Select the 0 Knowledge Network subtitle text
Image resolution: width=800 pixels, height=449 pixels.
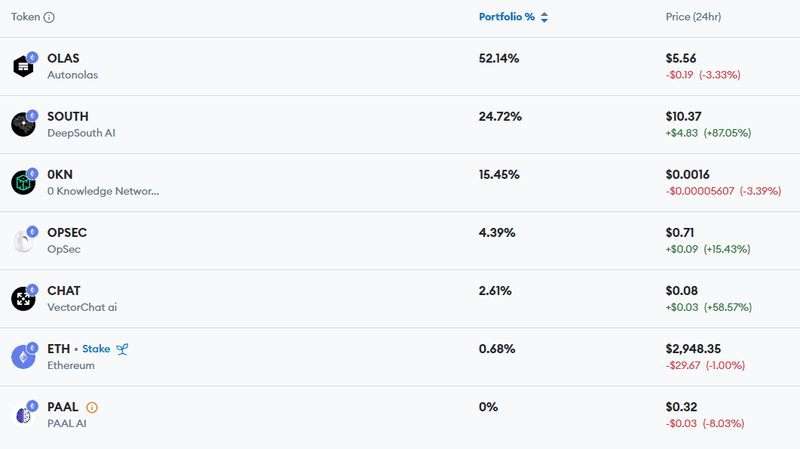pyautogui.click(x=103, y=191)
